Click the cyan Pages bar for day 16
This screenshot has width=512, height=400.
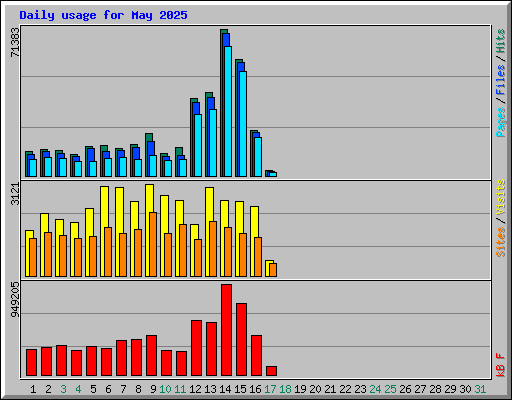[x=258, y=157]
